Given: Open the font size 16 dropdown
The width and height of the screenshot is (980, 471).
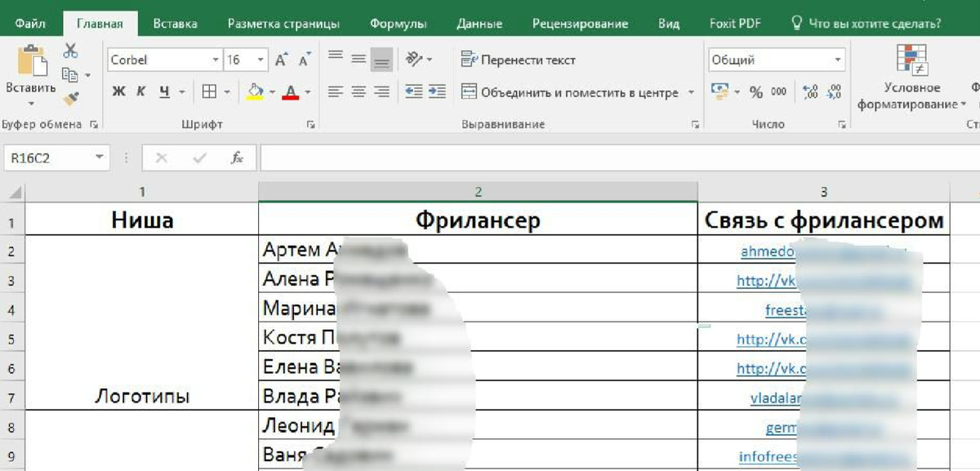Looking at the screenshot, I should 261,60.
